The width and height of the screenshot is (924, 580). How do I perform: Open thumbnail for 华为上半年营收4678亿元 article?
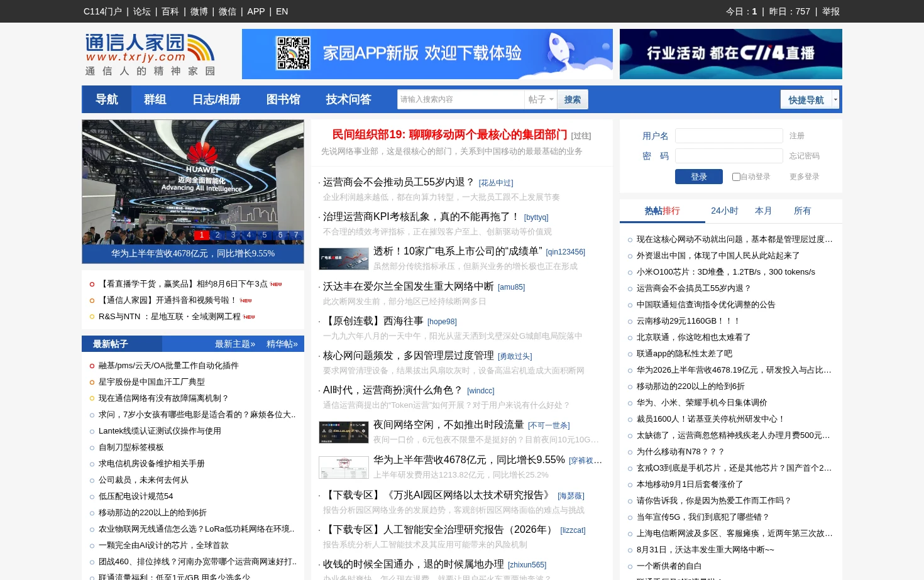[x=344, y=468]
